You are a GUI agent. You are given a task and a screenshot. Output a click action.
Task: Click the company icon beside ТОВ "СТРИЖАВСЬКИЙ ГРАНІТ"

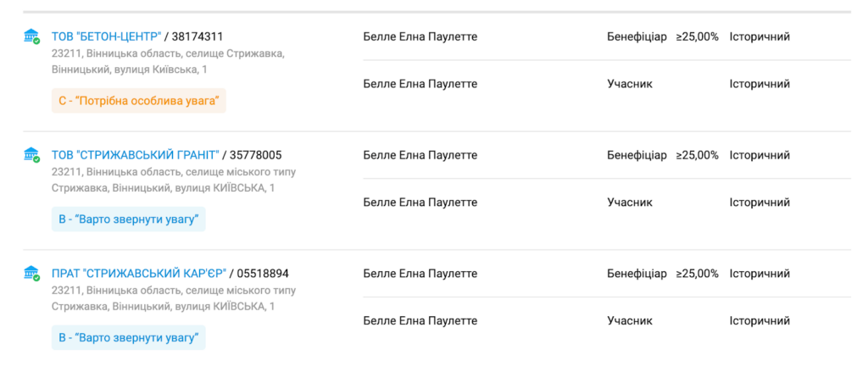click(x=32, y=155)
